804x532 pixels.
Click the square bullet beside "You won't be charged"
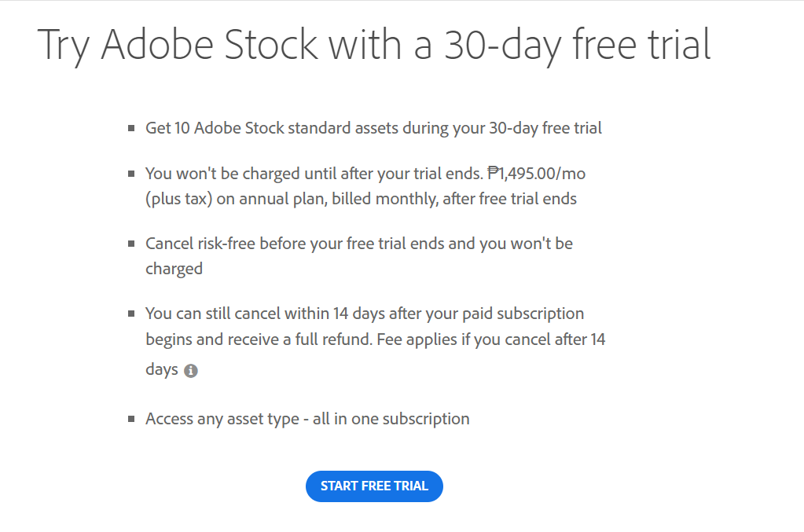tap(131, 174)
